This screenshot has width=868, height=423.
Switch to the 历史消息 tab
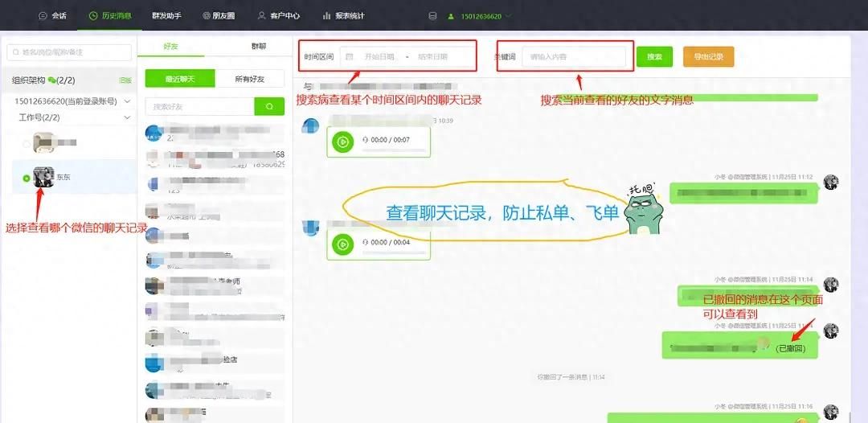click(110, 16)
